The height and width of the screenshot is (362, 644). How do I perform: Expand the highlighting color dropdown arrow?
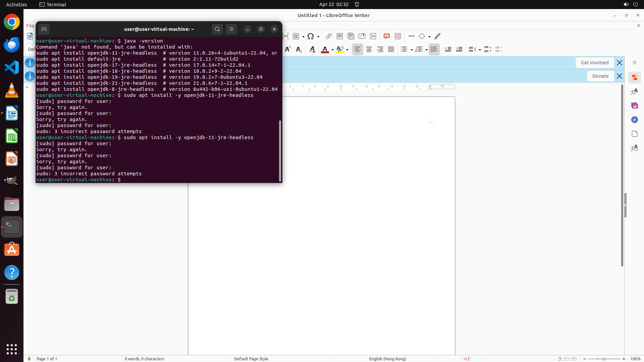[347, 50]
